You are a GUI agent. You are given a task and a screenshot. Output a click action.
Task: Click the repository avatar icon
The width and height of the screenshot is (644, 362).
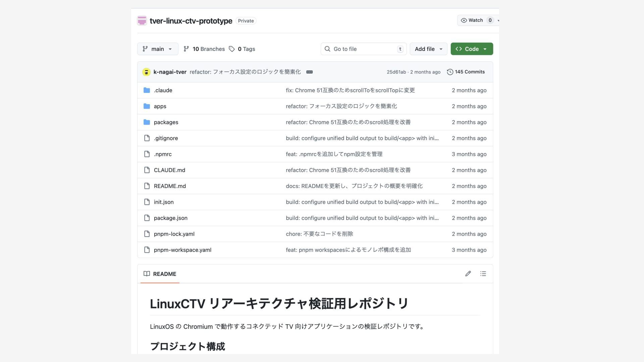[142, 21]
